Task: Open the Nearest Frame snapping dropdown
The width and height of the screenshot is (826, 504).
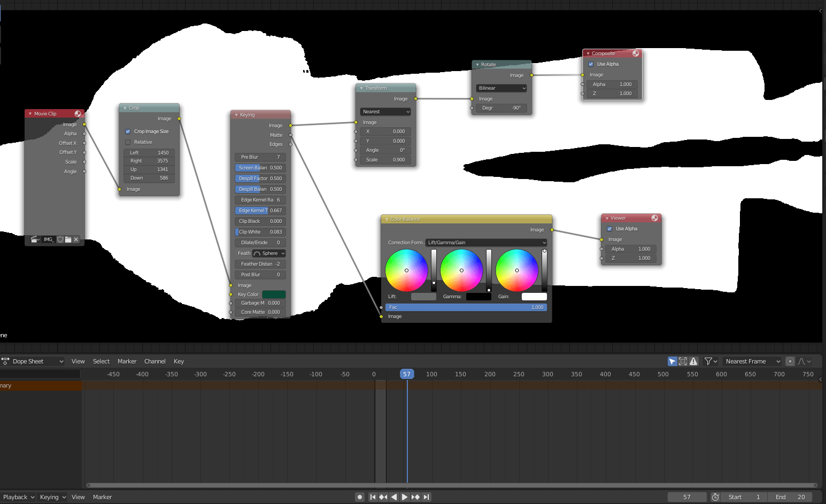Action: coord(751,361)
